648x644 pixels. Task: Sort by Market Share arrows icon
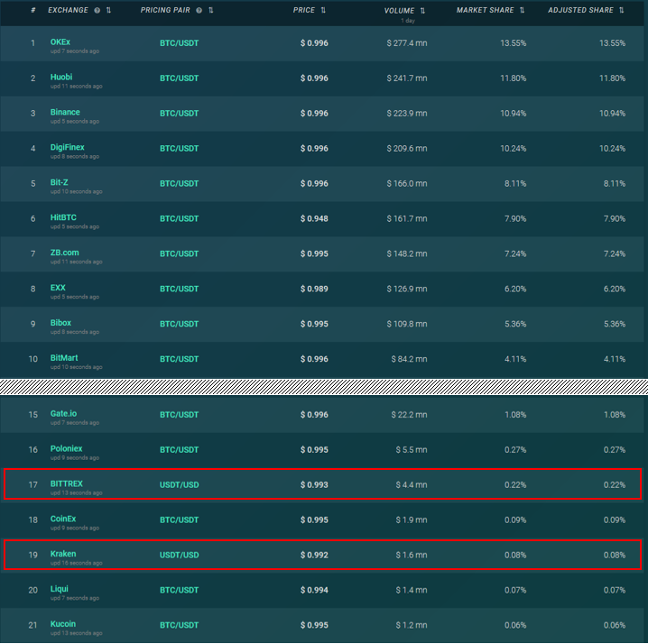coord(522,10)
